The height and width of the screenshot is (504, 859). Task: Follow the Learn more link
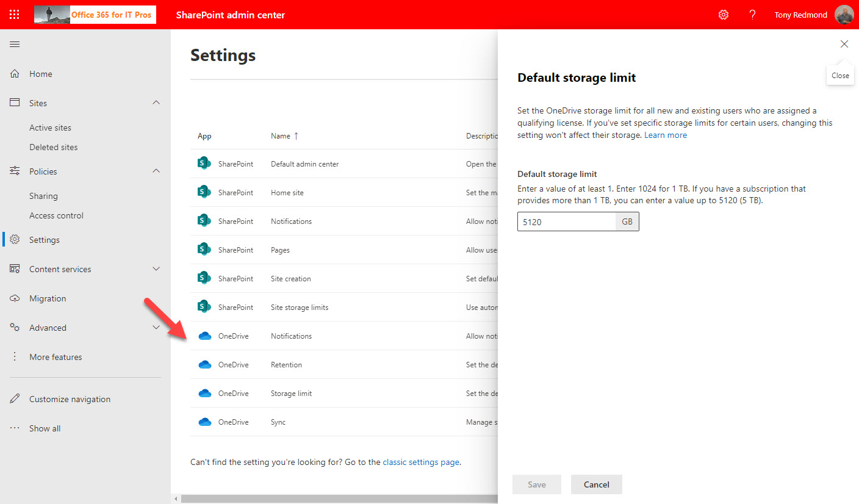click(x=666, y=135)
